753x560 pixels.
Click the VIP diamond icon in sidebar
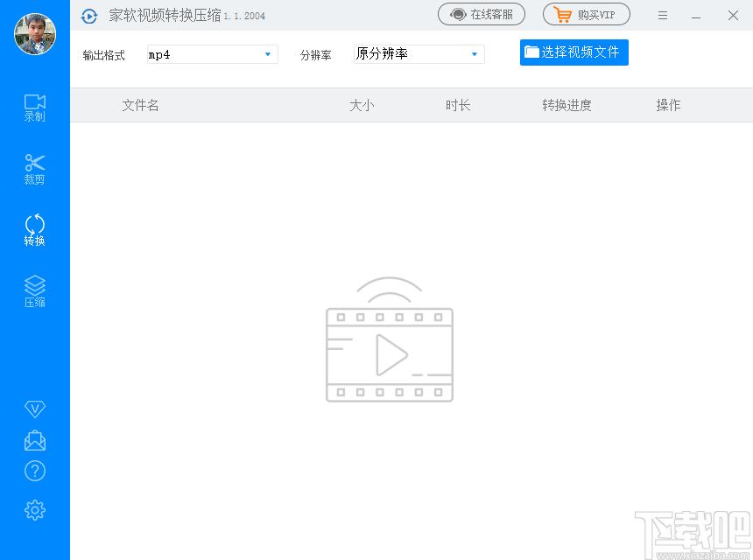[x=34, y=409]
